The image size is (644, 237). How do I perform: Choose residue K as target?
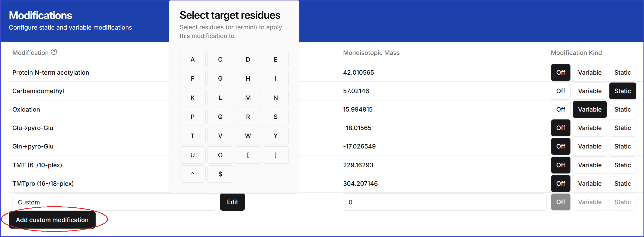coord(192,98)
